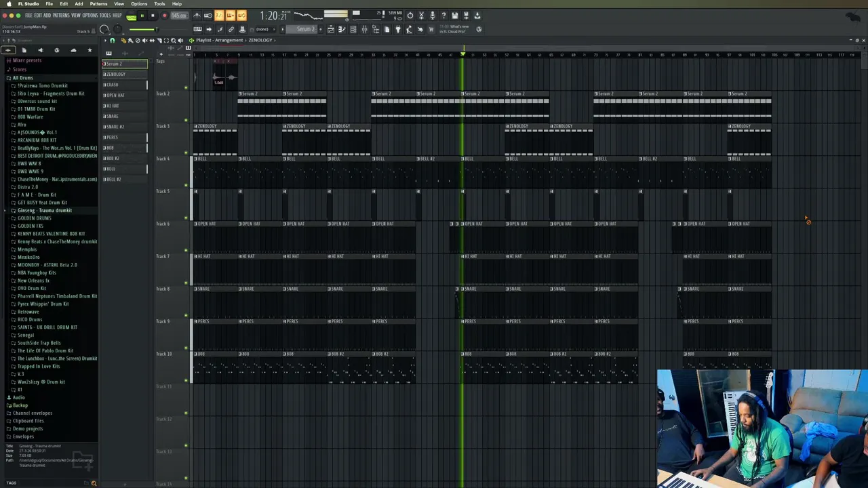868x488 pixels.
Task: Select the BELL #2 pattern in picker
Action: (x=124, y=179)
